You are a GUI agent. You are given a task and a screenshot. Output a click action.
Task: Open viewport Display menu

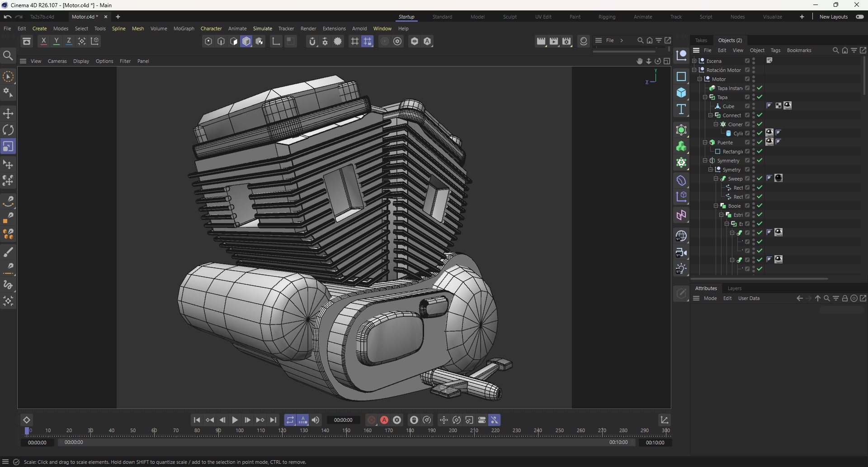pyautogui.click(x=81, y=61)
